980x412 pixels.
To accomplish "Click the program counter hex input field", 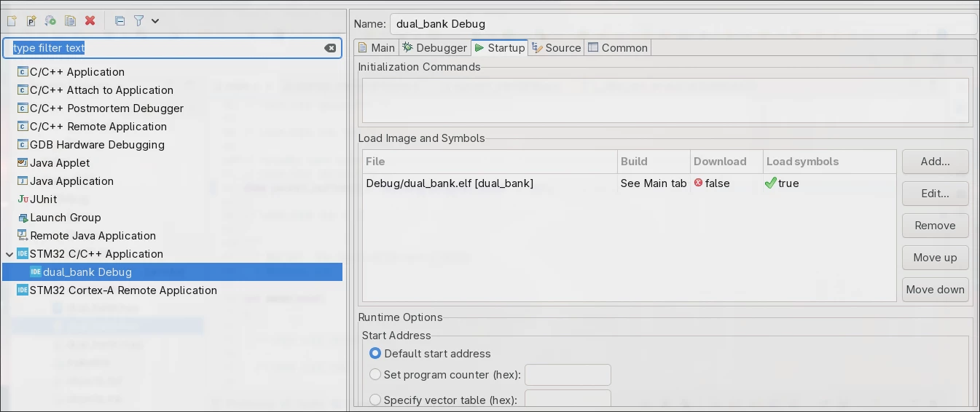I will 568,375.
